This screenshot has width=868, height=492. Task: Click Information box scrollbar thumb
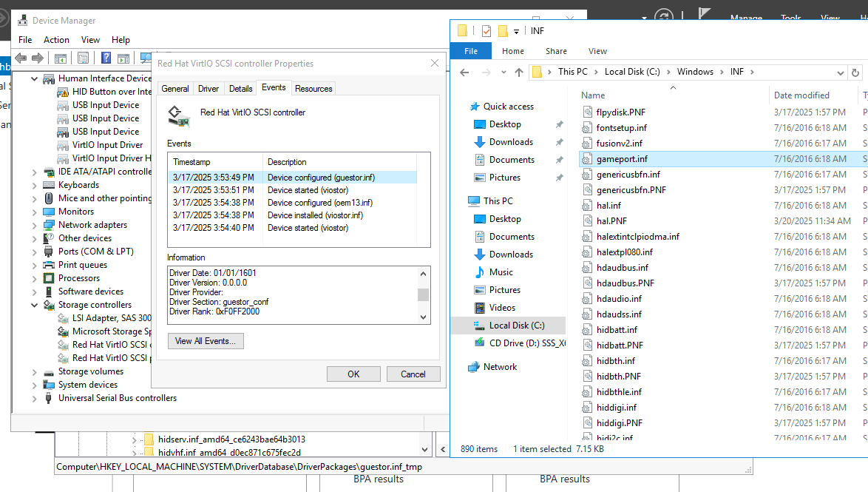tap(423, 294)
